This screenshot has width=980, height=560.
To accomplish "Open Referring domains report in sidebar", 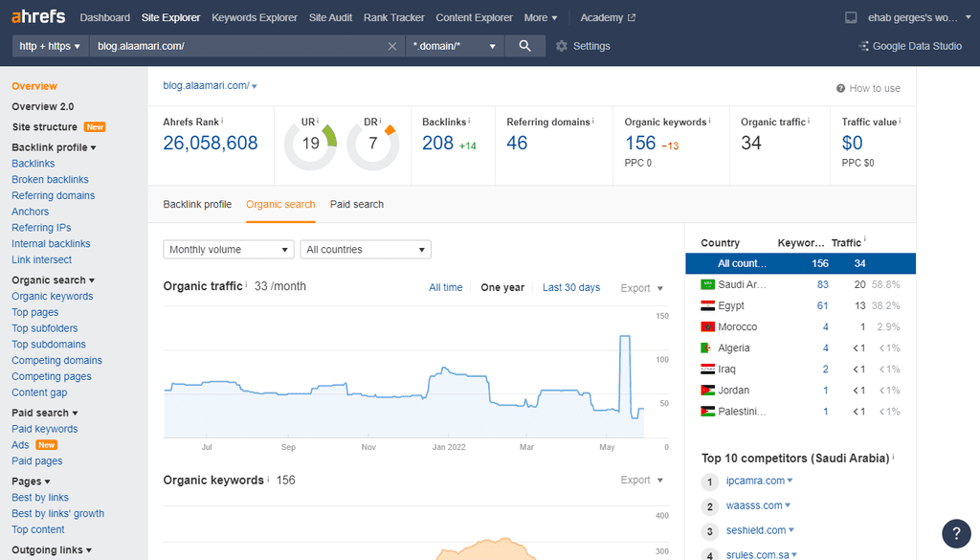I will (x=54, y=195).
